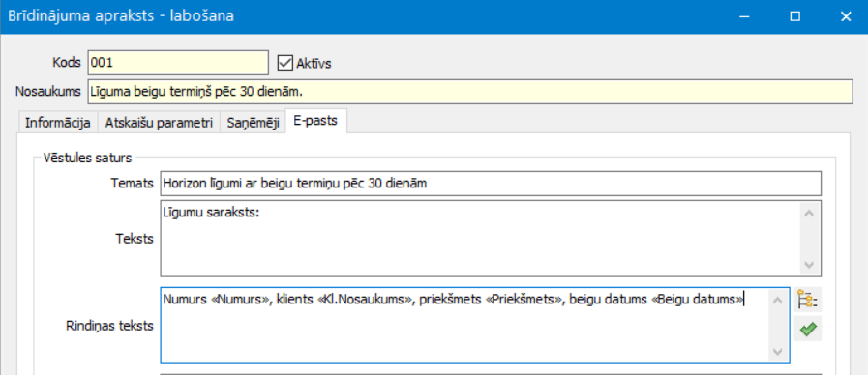Screen dimensions: 868x375
Task: Click the green checkmark validate icon
Action: [808, 330]
